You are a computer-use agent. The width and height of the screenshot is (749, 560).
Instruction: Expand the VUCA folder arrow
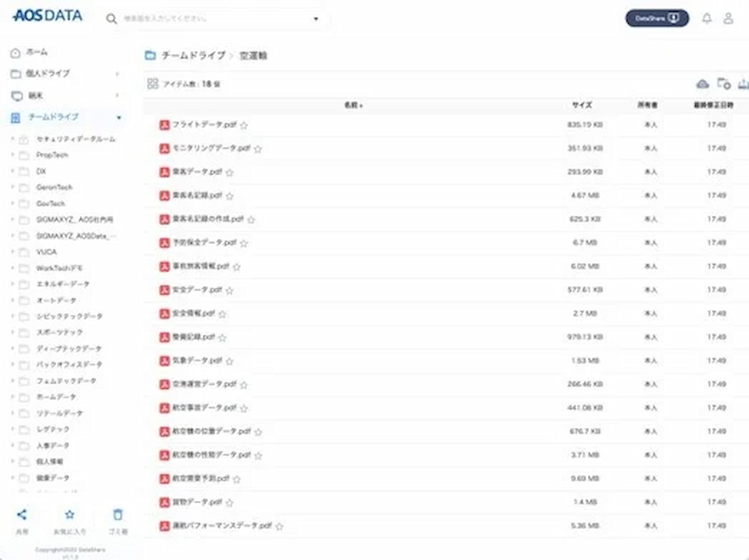point(13,252)
